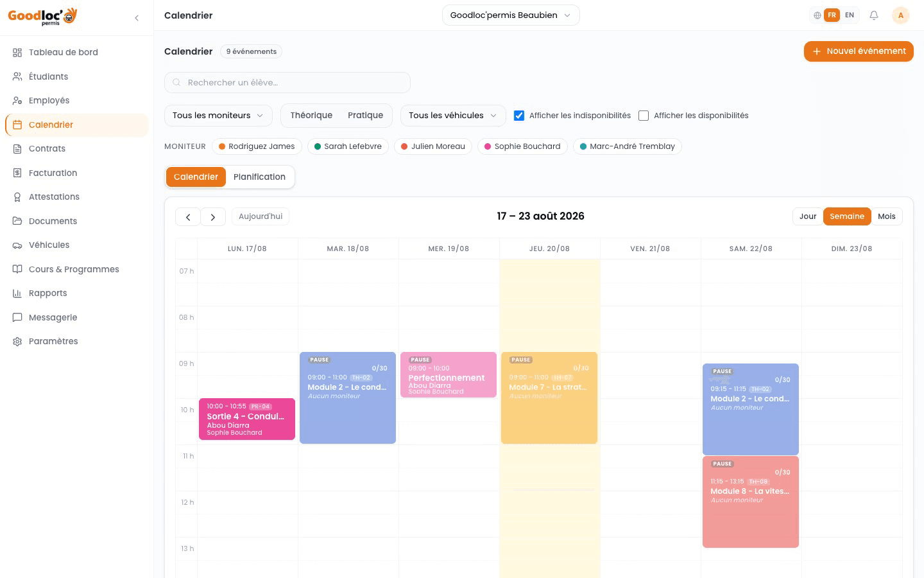Click the Paramètres gear icon
Screen dimensions: 924x578
point(17,342)
